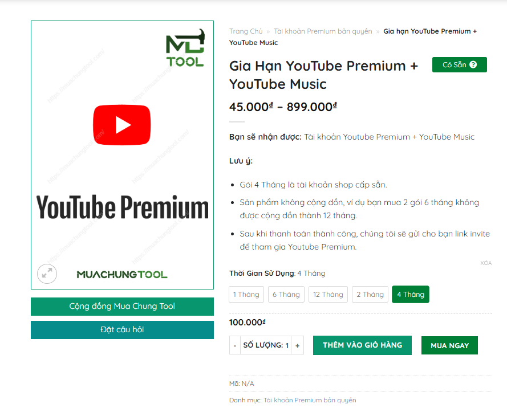Click the MC Tool hammer logo
The height and width of the screenshot is (420, 507).
click(x=185, y=47)
